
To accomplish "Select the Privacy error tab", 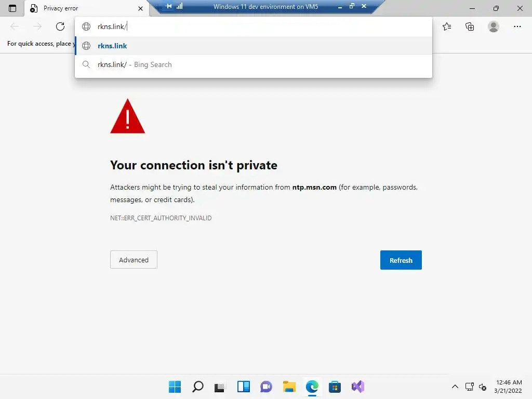I will 87,8.
